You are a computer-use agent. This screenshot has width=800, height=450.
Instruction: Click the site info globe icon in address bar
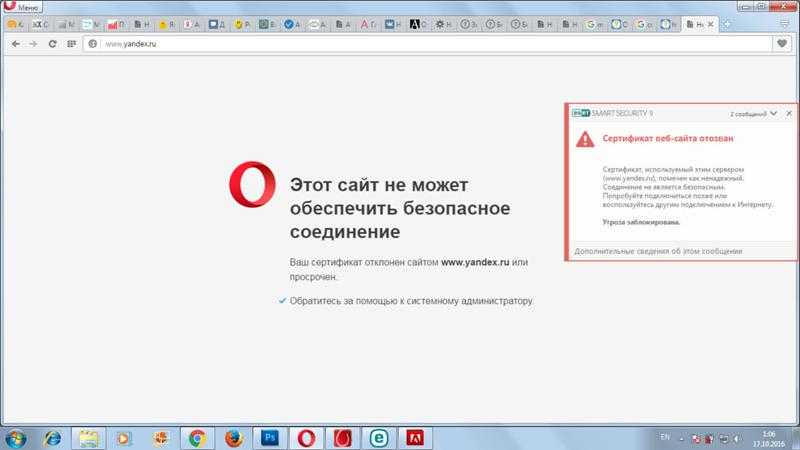tap(92, 44)
